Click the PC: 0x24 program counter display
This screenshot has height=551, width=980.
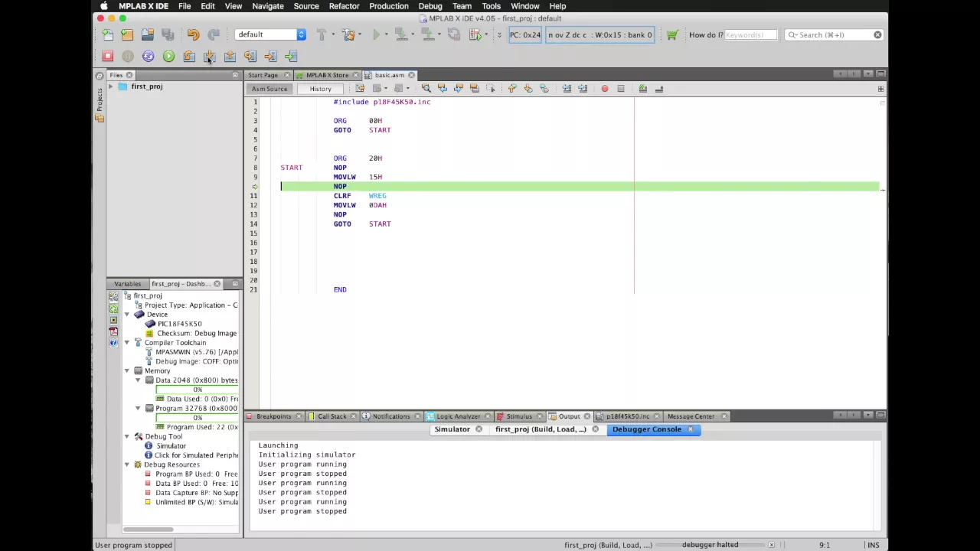(x=525, y=34)
